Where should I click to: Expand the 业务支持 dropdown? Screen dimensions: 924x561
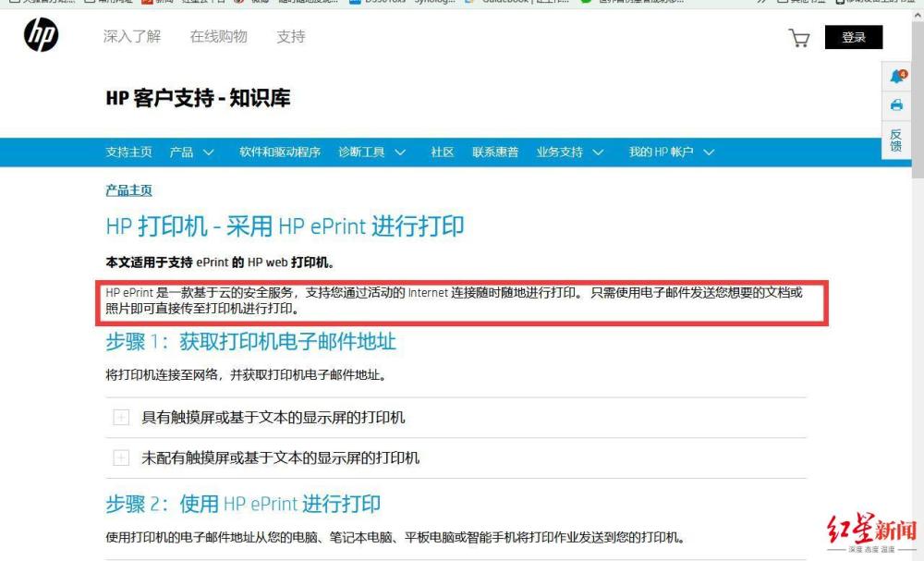(x=570, y=152)
